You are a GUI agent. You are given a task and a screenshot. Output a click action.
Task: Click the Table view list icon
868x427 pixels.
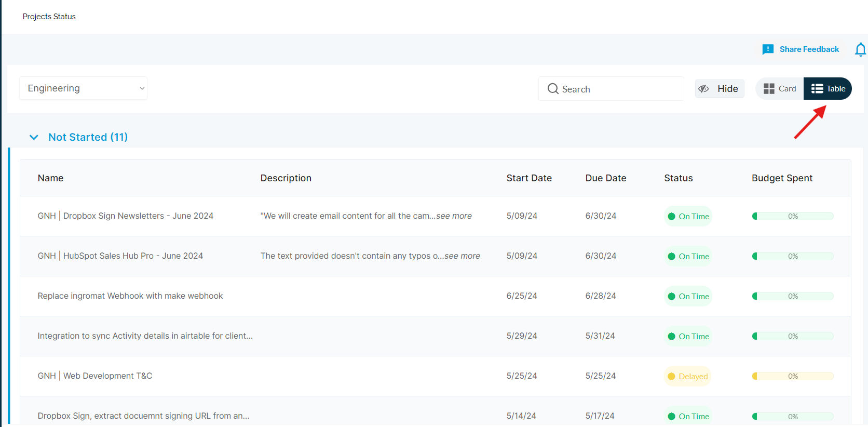(x=817, y=89)
